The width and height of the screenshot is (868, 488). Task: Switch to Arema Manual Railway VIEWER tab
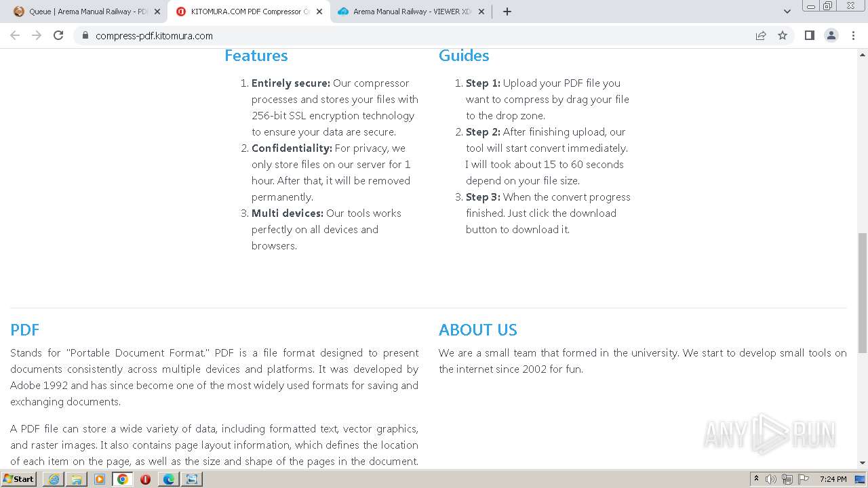(411, 12)
